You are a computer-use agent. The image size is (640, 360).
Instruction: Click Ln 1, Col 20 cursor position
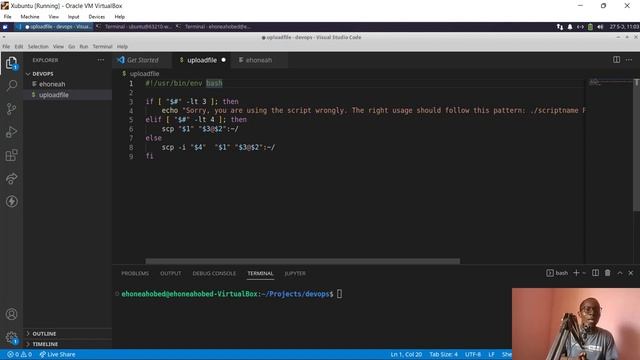coord(406,354)
